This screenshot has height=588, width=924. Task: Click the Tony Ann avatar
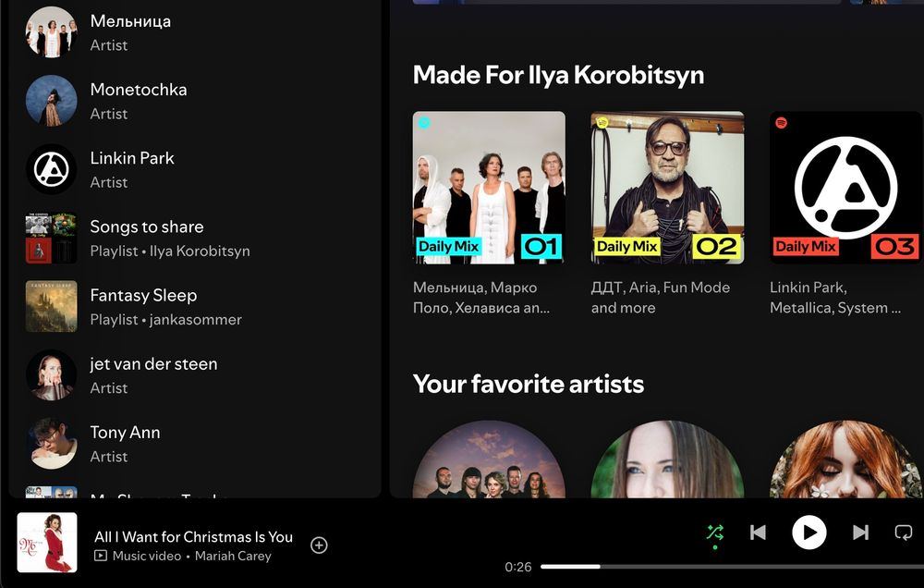tap(51, 444)
